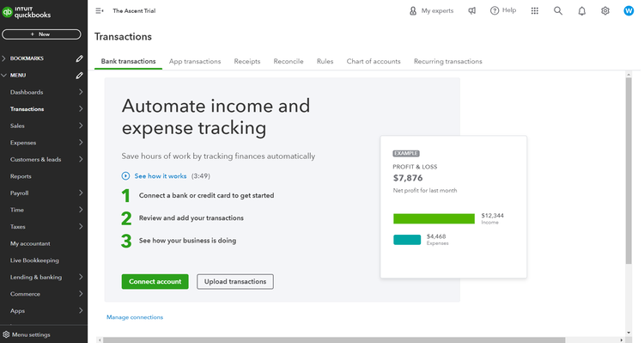Expand Apps submenu arrow
Screen dimensions: 644x343
pos(81,311)
